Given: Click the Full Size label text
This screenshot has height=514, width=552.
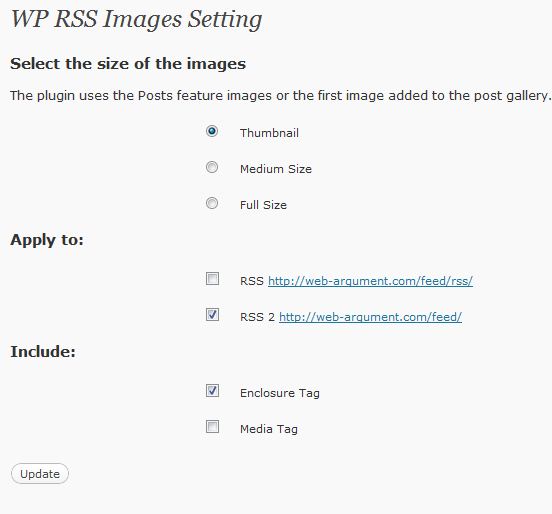Looking at the screenshot, I should pyautogui.click(x=263, y=205).
